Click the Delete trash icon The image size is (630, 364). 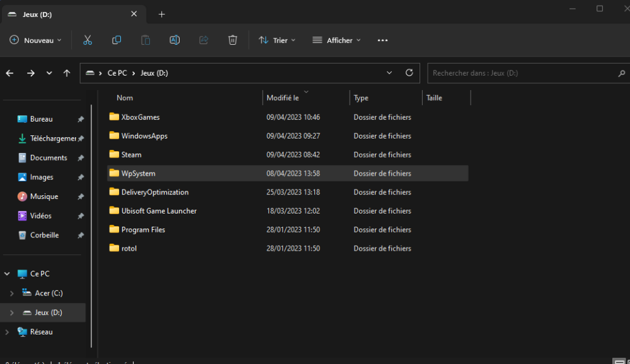pos(232,40)
